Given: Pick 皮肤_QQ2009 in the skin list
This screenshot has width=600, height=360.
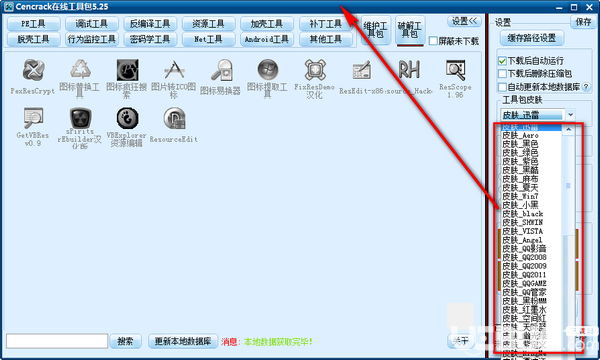Looking at the screenshot, I should pyautogui.click(x=531, y=266).
